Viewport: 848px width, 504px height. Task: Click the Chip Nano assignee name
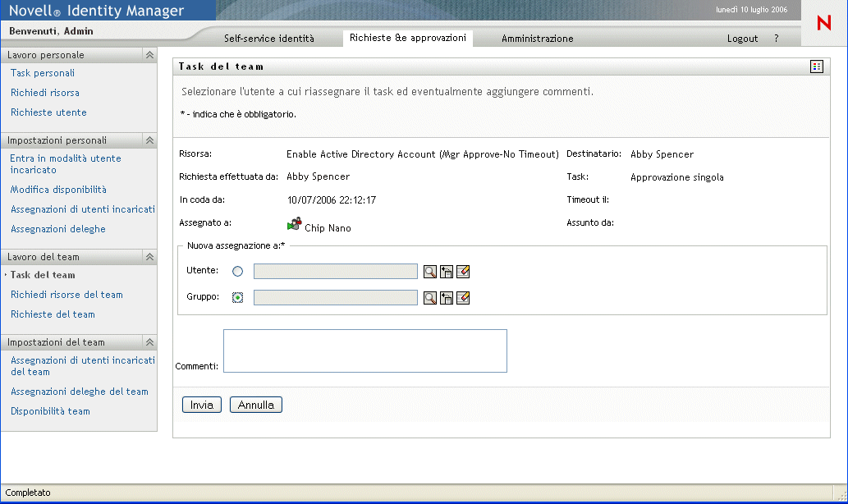[x=328, y=228]
